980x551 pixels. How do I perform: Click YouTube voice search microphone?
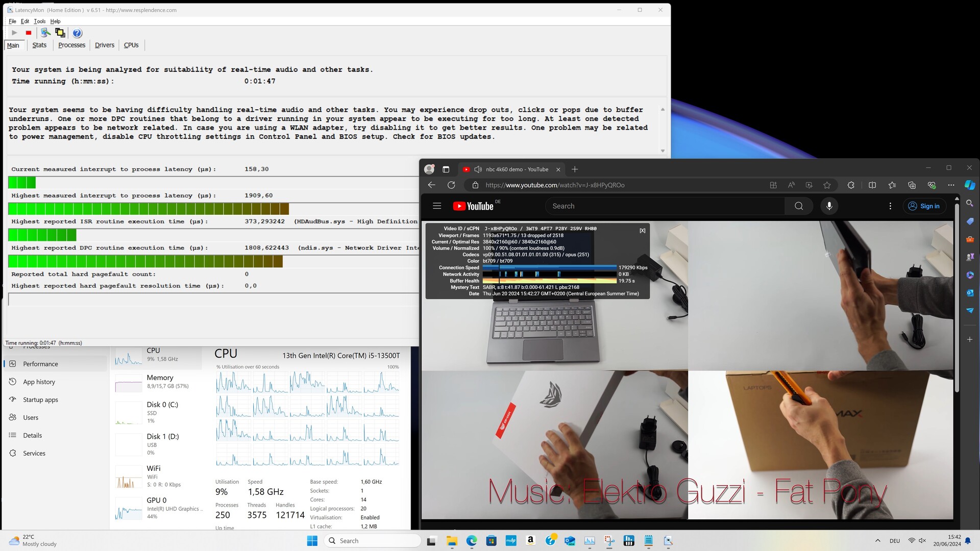click(829, 206)
